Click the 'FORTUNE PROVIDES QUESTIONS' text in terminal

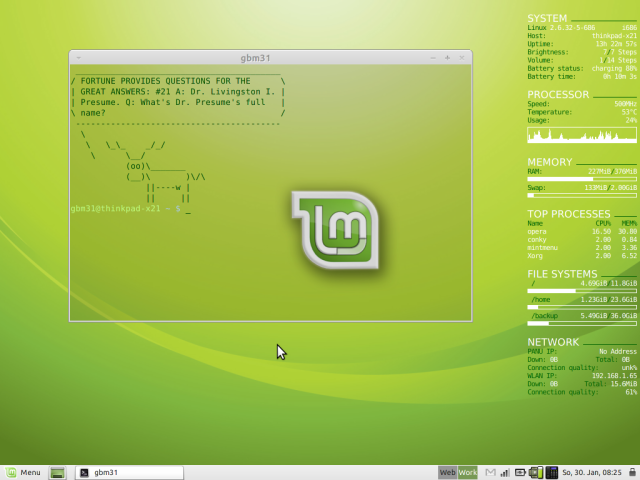coord(165,81)
